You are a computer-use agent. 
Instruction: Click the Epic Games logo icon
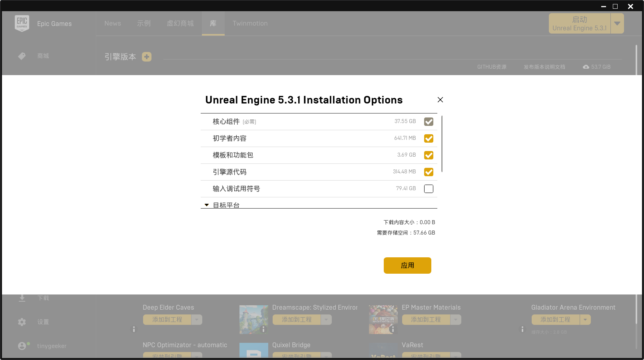tap(22, 23)
